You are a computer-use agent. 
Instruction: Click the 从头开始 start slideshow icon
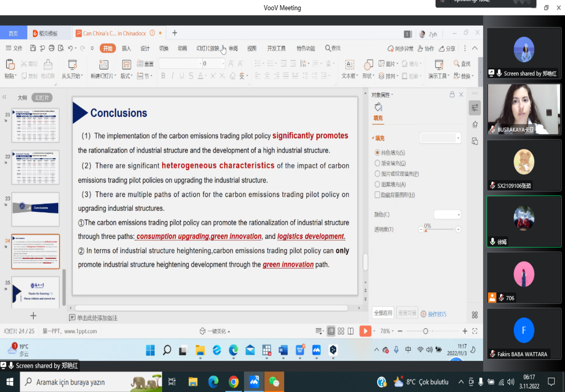click(72, 65)
